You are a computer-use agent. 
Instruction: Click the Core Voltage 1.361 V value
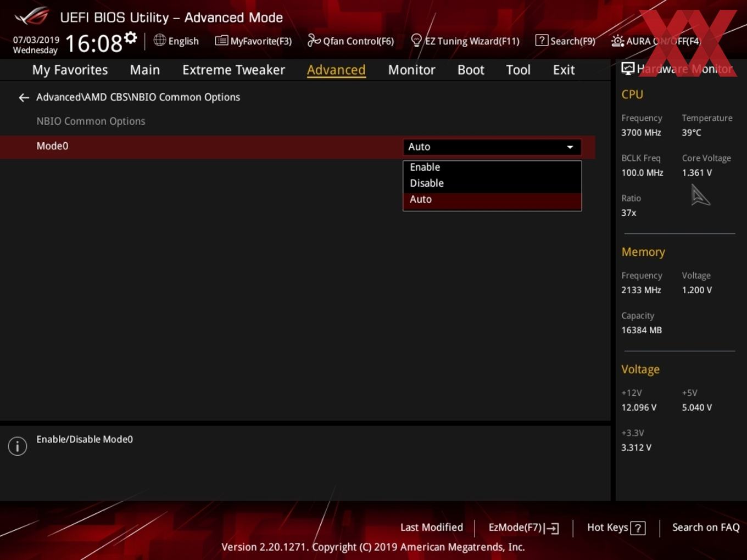(x=697, y=172)
